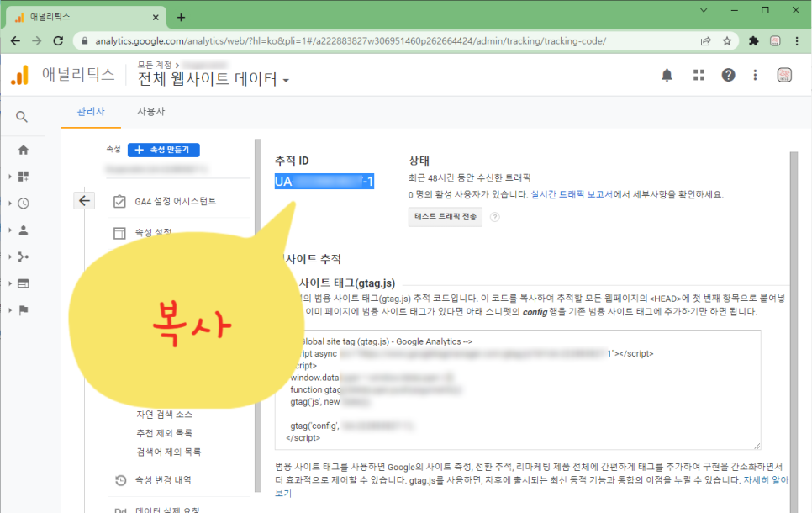Open Audience person icon in sidebar
Viewport: 812px width, 513px height.
[24, 230]
